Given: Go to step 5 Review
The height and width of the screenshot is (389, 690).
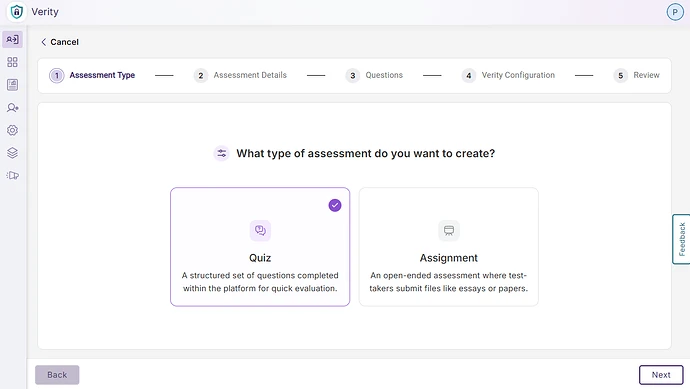Looking at the screenshot, I should pos(636,76).
